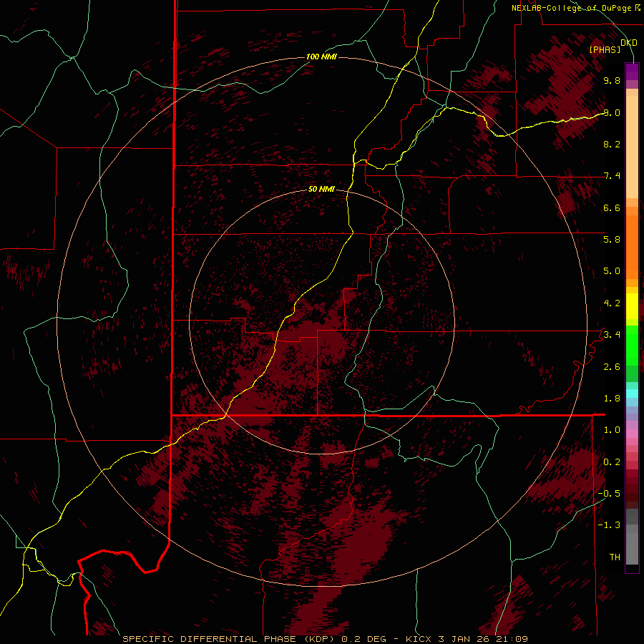Click the 9.0 value on color scale
Viewport: 644px width, 644px height.
612,112
